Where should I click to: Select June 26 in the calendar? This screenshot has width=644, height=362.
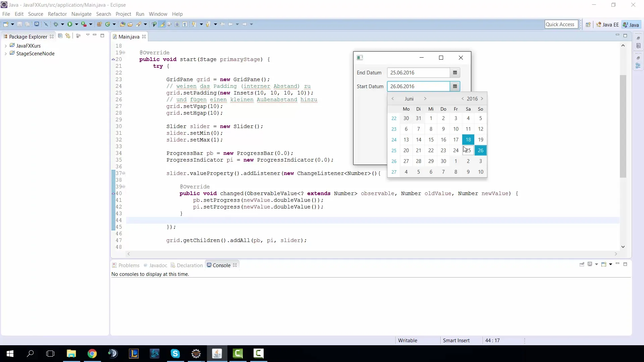coord(481,150)
